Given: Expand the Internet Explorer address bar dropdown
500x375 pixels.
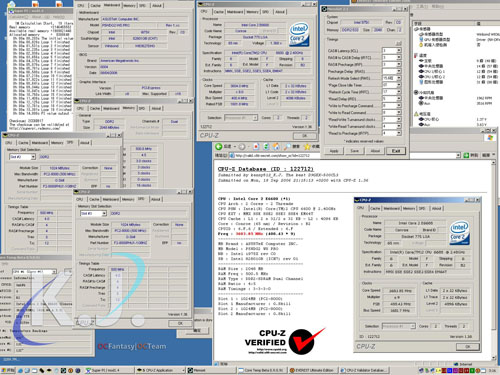Looking at the screenshot, I should 458,155.
